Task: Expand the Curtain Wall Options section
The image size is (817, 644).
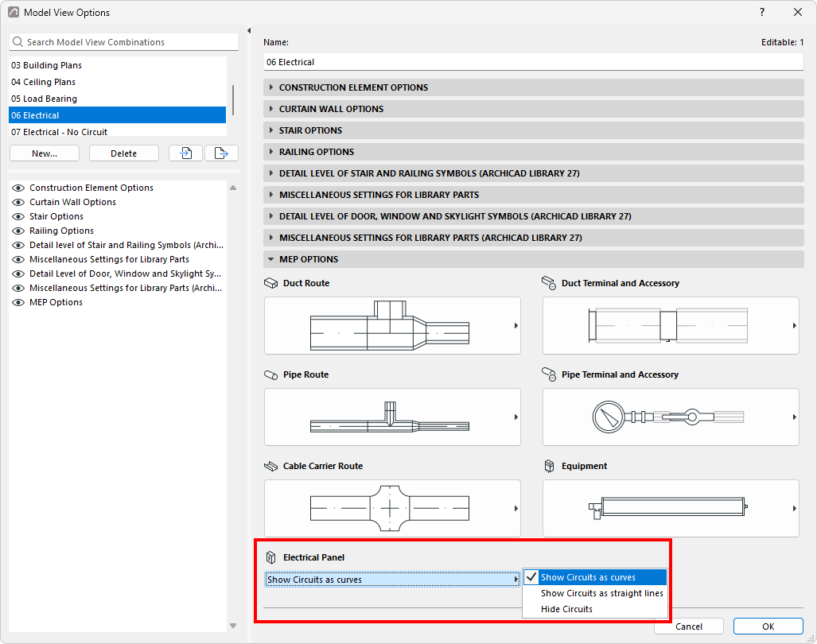Action: click(x=534, y=109)
